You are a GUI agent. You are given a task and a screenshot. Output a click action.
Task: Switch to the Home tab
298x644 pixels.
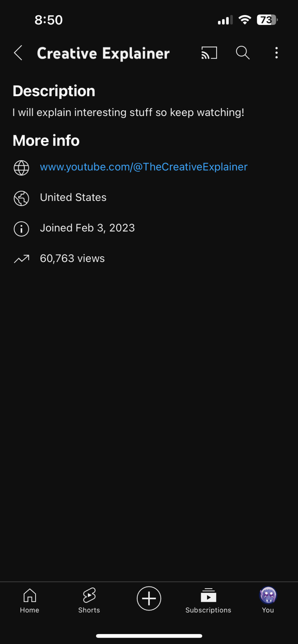[x=30, y=601]
